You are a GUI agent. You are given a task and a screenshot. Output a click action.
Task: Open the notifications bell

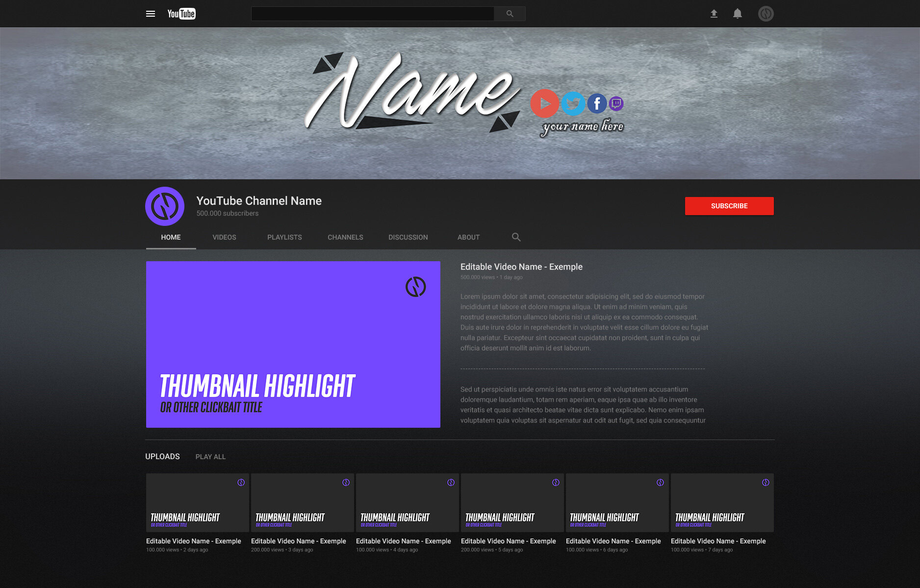[737, 14]
